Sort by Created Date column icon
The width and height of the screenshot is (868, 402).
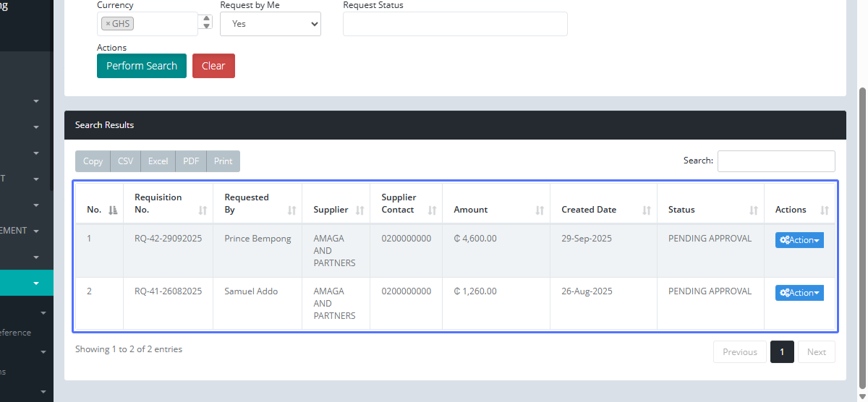click(647, 210)
